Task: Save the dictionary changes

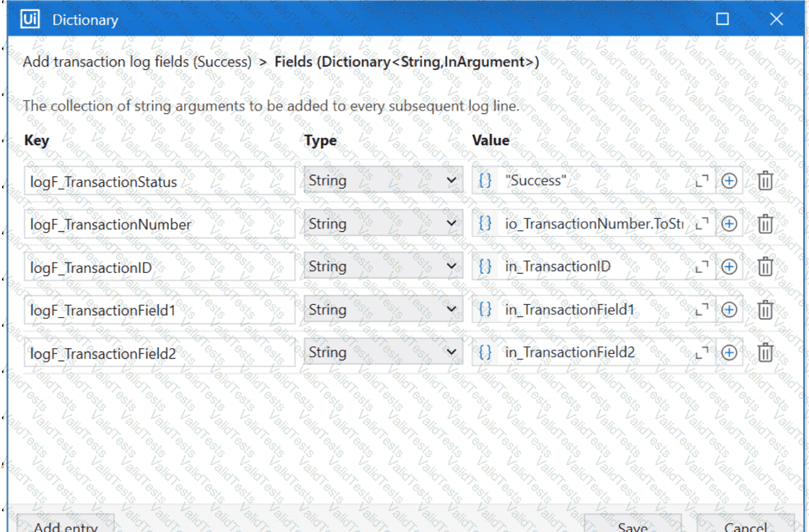Action: (x=633, y=524)
